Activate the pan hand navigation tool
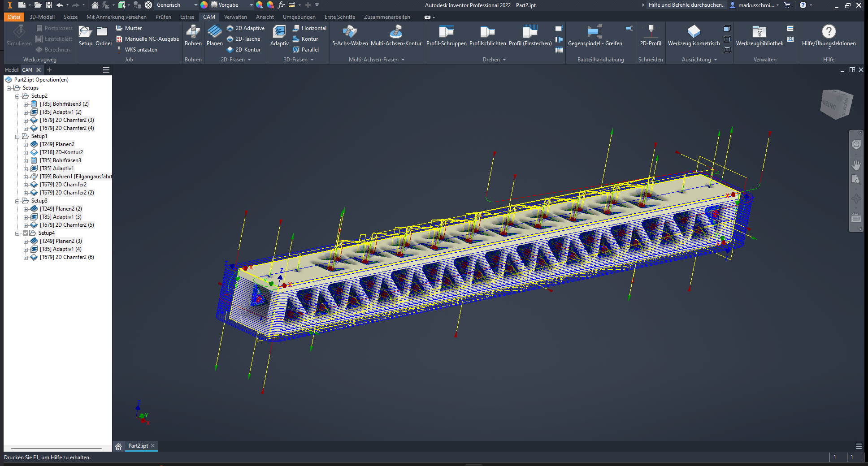Image resolution: width=868 pixels, height=466 pixels. 856,165
